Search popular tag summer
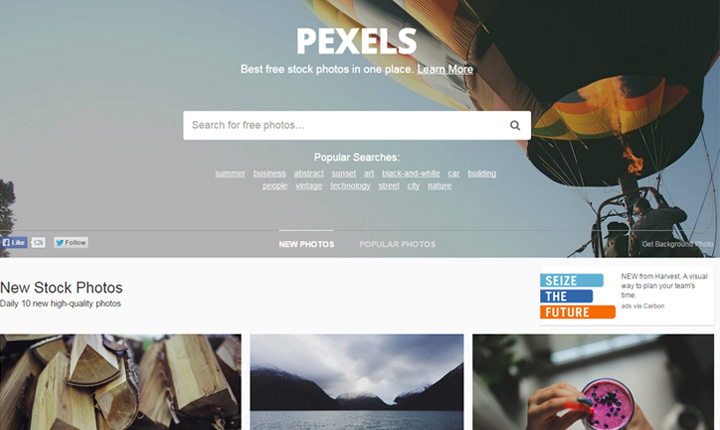720x430 pixels. (230, 174)
